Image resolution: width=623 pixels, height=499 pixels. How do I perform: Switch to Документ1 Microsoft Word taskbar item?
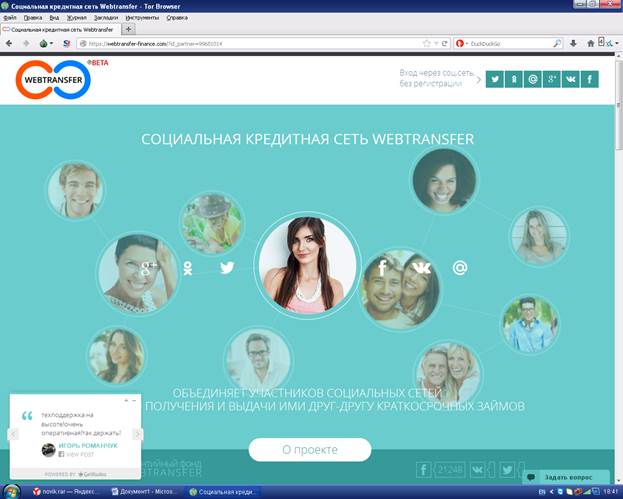[145, 492]
